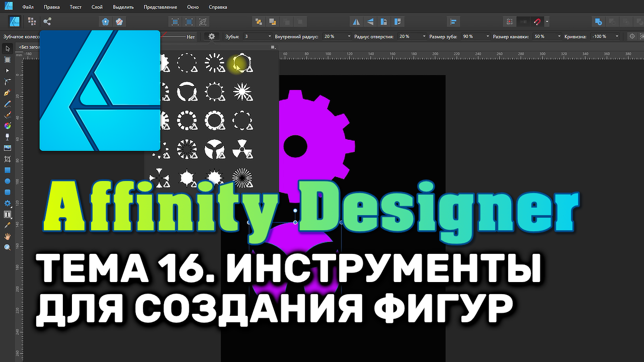Toggle third insertion mode icon
Viewport: 644px width, 362px height.
(203, 22)
